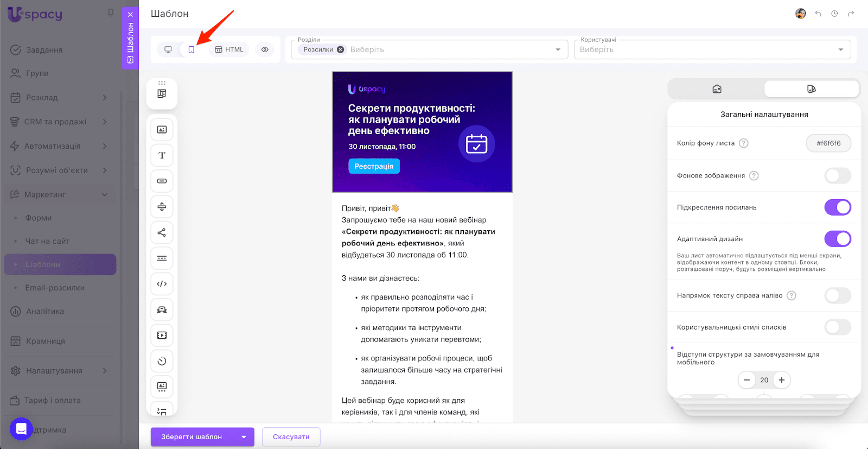
Task: Preview template with the eye icon
Action: click(265, 49)
